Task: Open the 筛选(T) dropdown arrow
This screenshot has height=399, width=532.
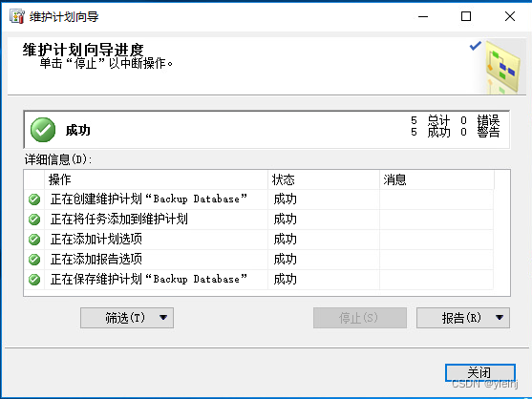Action: (x=163, y=318)
